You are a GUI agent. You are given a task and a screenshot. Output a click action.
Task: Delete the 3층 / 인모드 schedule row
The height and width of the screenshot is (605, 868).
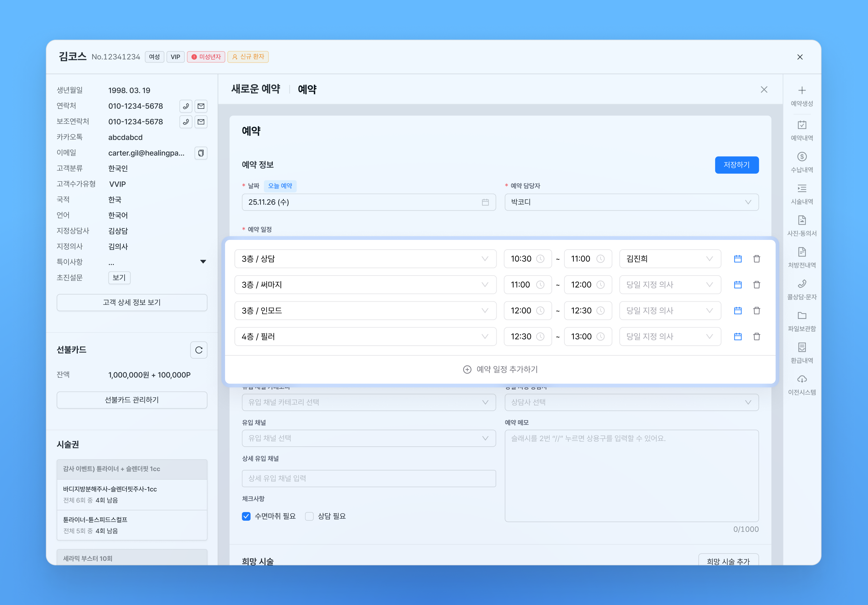[x=756, y=311]
